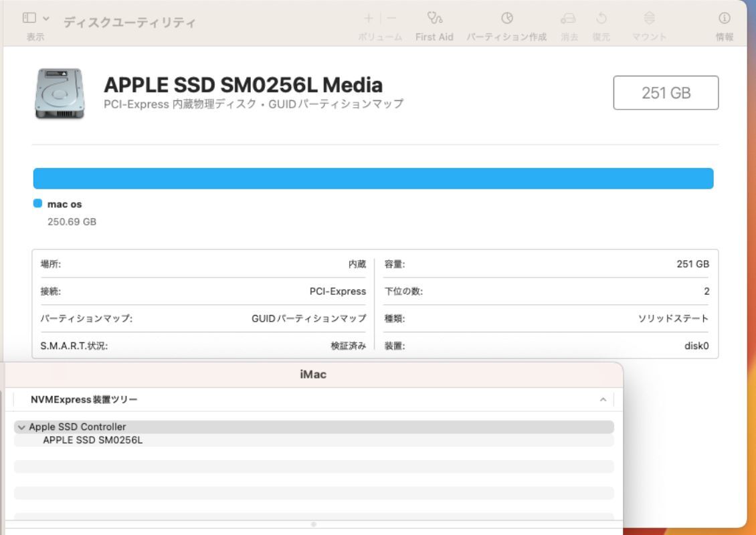Run First Aid stethoscope icon
This screenshot has width=756, height=535.
(434, 18)
